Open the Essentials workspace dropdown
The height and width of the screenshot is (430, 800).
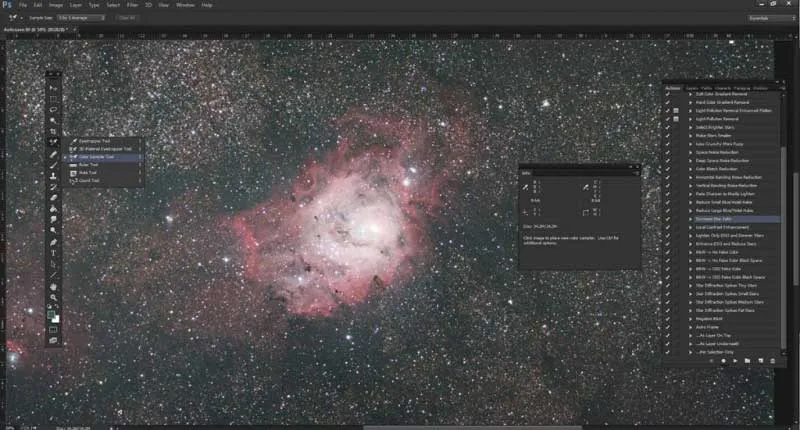tap(771, 18)
